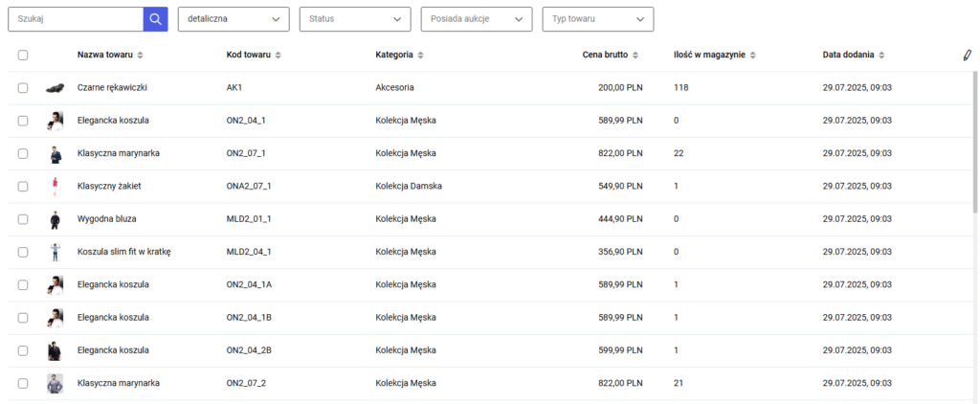Screen dimensions: 980x404
Task: Open Koszula slim fit w kratkę product
Action: click(x=124, y=252)
